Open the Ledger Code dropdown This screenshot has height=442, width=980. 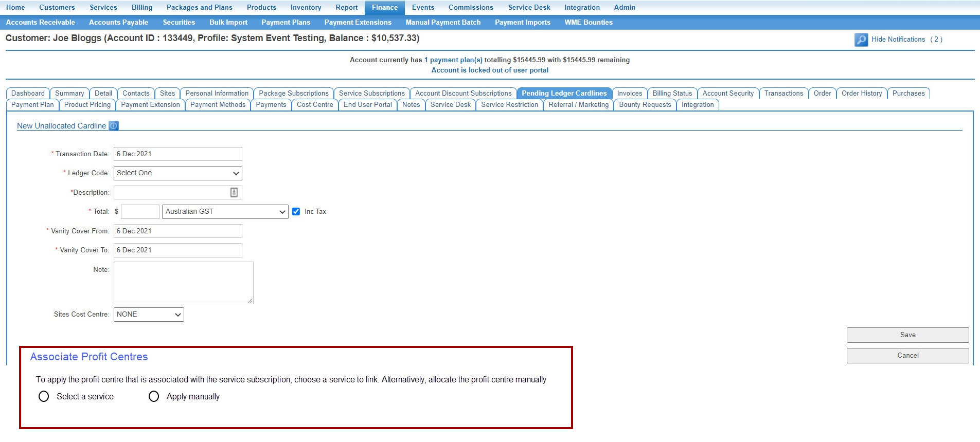click(177, 173)
